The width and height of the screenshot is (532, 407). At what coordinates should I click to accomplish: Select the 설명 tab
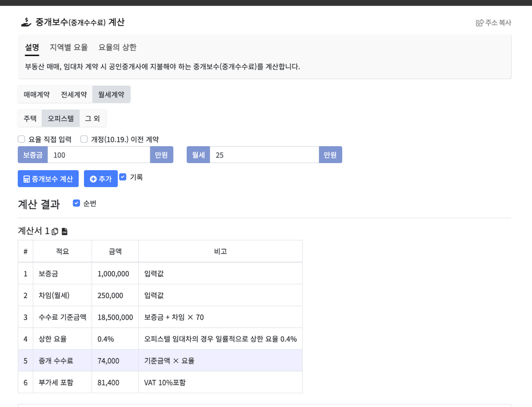32,47
